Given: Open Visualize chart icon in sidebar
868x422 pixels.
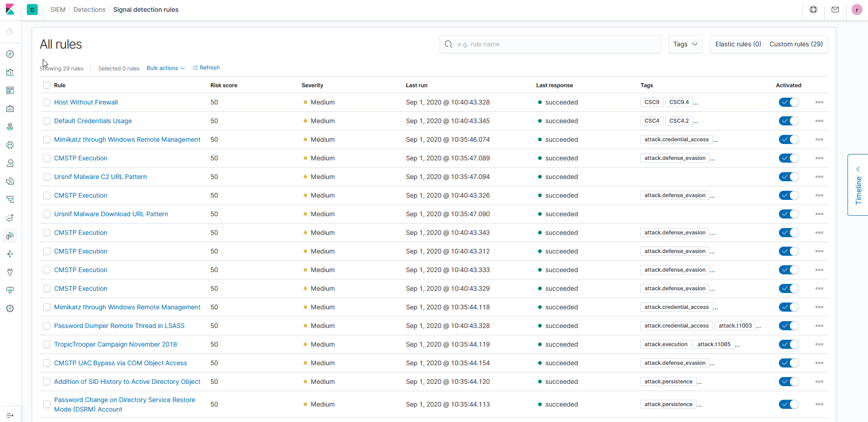Looking at the screenshot, I should (x=10, y=72).
